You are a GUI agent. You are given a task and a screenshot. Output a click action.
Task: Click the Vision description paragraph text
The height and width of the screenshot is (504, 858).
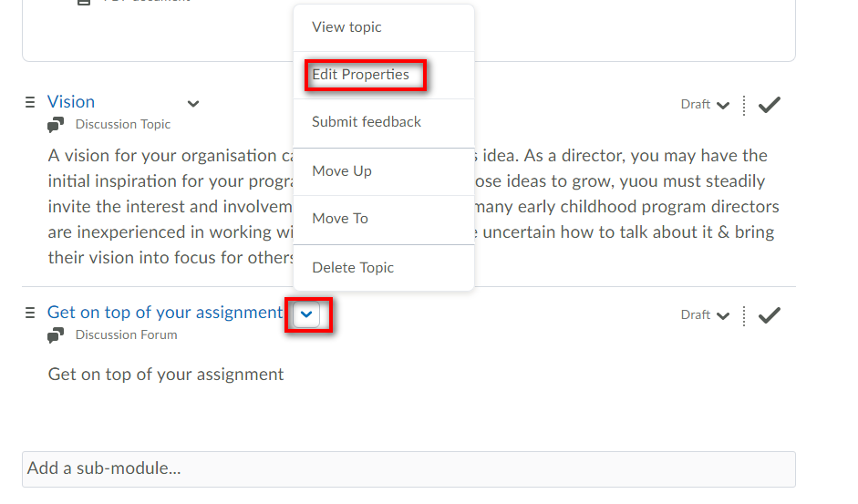point(413,206)
